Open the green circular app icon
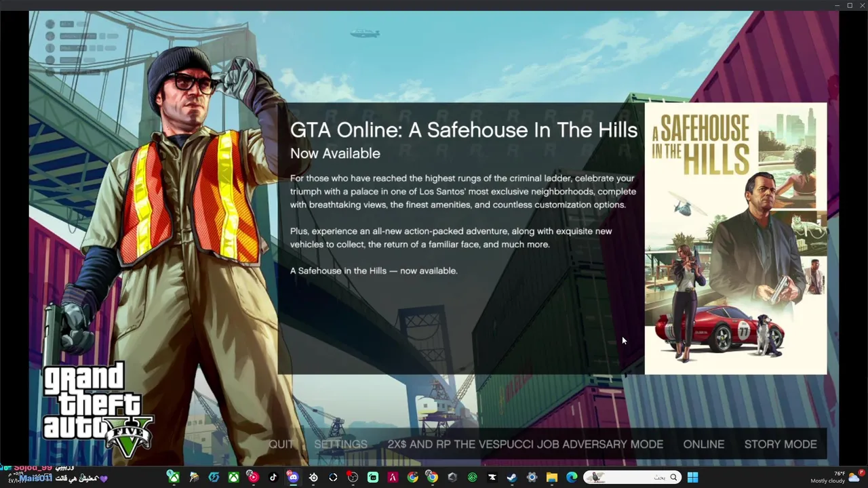 (472, 477)
